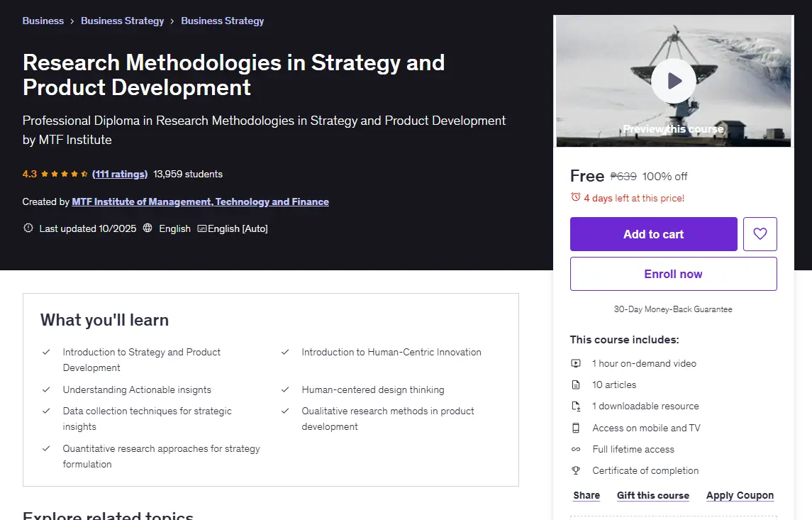Click Access on mobile and TV text
The image size is (812, 520).
tap(646, 428)
